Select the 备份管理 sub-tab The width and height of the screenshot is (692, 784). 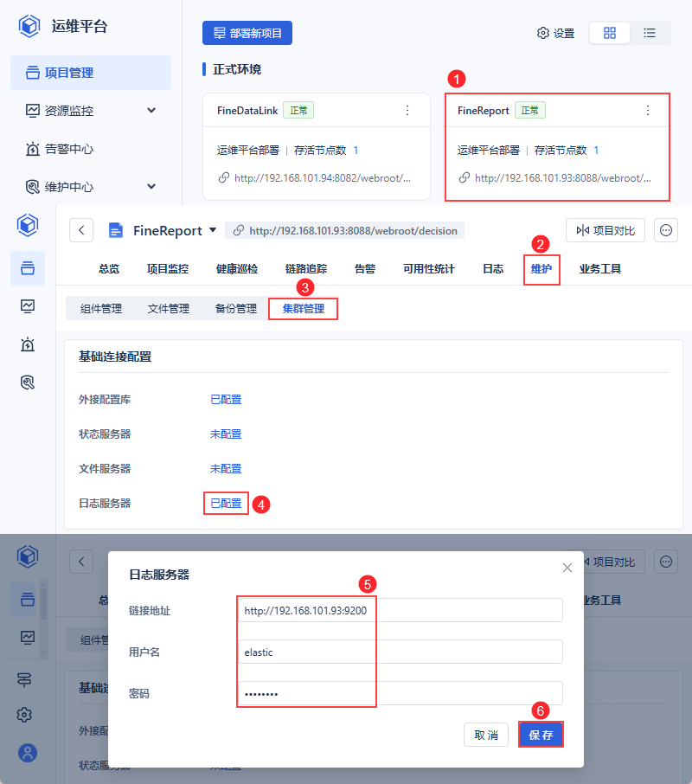[x=236, y=309]
